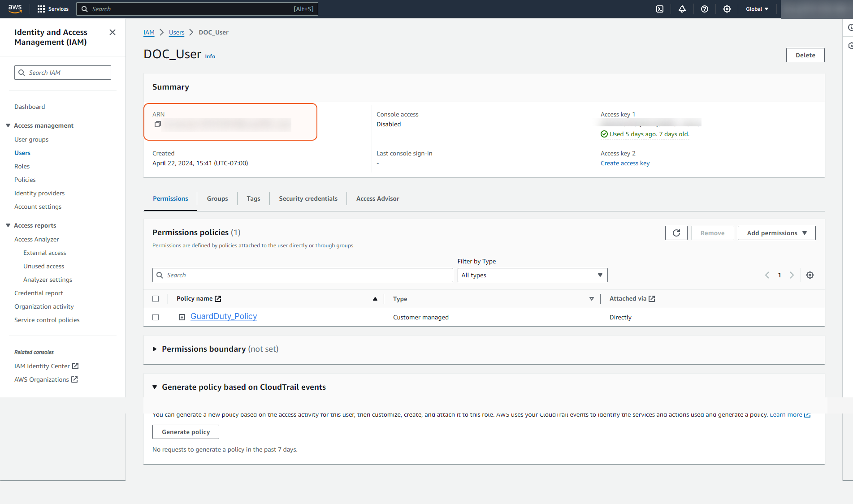Switch to the Security credentials tab
Viewport: 853px width, 504px height.
pos(308,198)
